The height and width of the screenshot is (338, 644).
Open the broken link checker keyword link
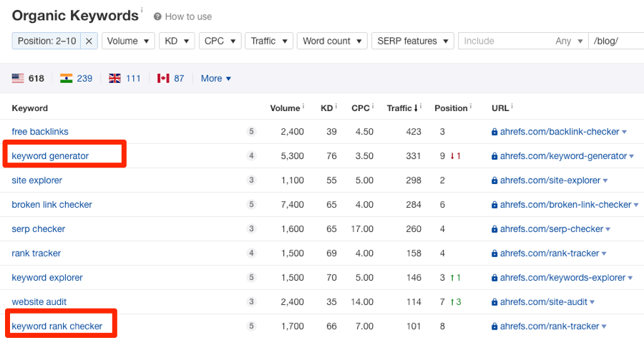pyautogui.click(x=52, y=204)
